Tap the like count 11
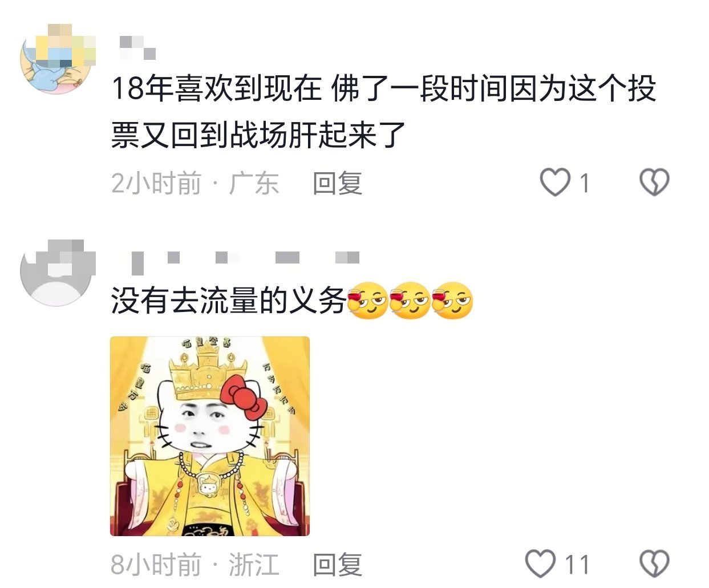The image size is (709, 588). pyautogui.click(x=577, y=565)
